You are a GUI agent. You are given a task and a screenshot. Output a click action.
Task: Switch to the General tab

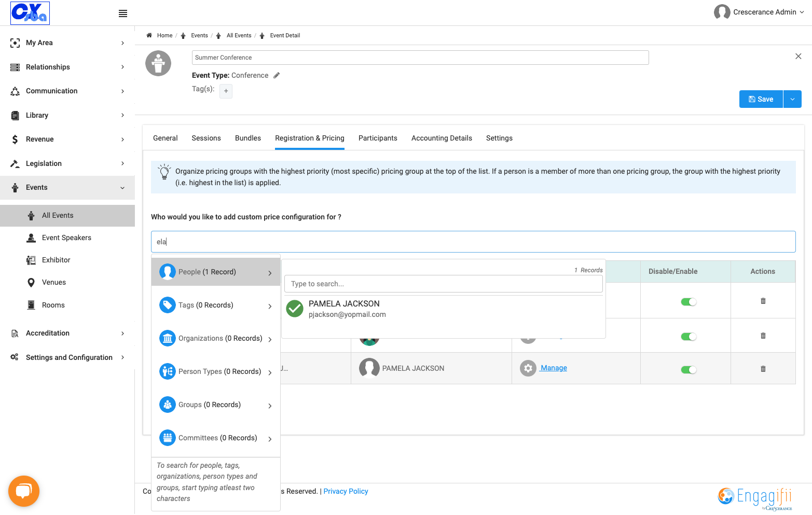[x=166, y=138]
